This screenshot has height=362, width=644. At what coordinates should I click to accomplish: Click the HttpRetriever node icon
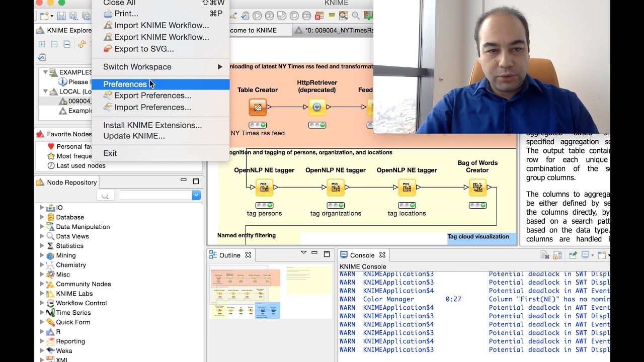tap(317, 107)
